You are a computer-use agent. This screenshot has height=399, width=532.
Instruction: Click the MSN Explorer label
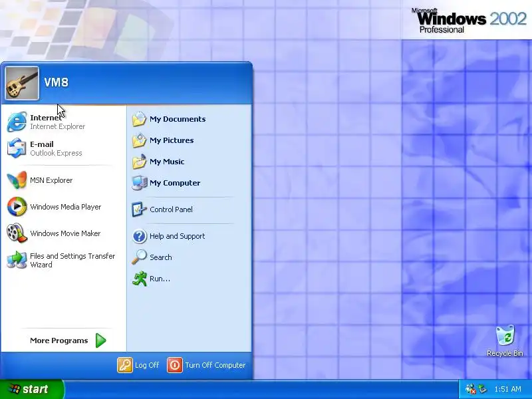tap(51, 180)
